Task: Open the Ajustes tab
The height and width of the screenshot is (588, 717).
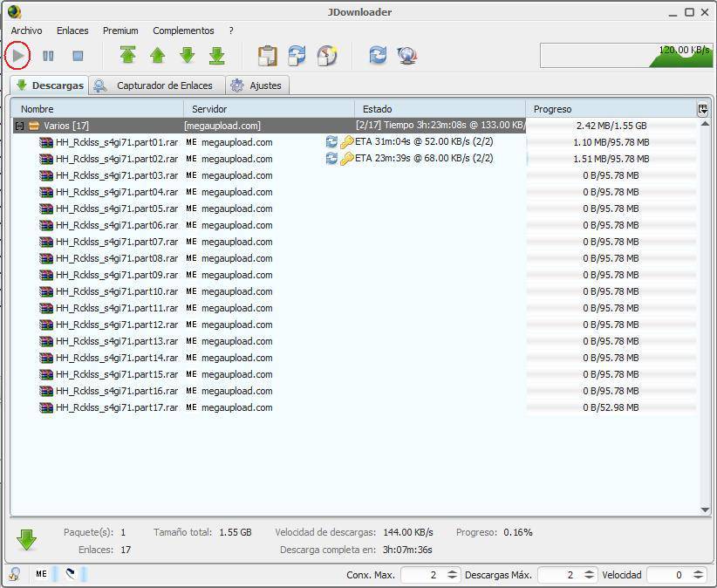Action: pyautogui.click(x=257, y=85)
